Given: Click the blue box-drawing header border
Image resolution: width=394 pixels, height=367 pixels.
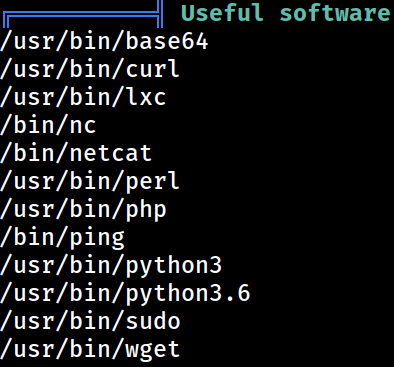Looking at the screenshot, I should click(83, 14).
